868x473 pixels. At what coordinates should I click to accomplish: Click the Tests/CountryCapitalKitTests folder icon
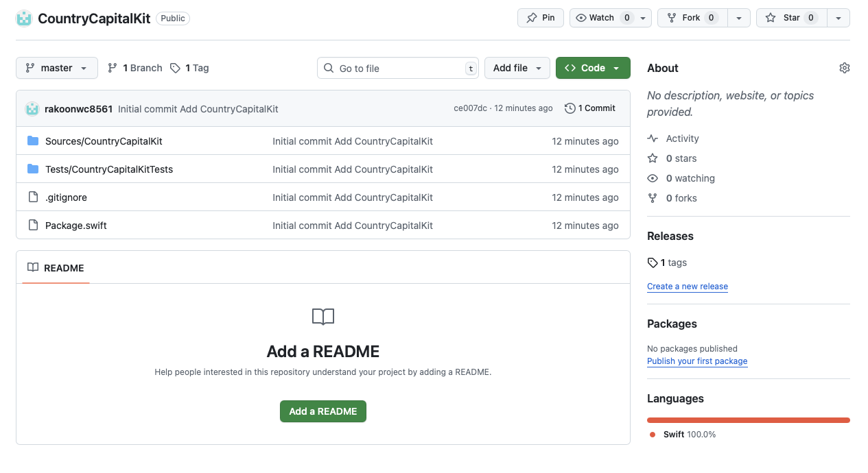33,169
